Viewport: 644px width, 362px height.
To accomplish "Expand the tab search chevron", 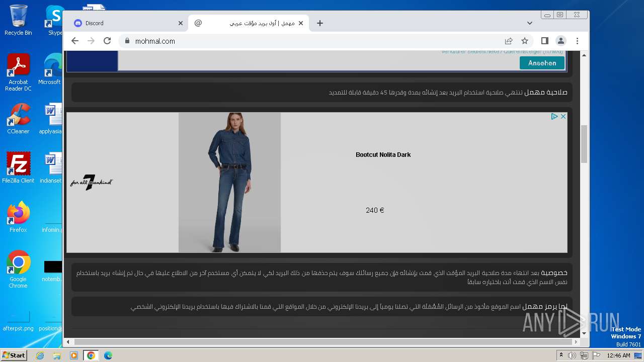I will pyautogui.click(x=530, y=23).
